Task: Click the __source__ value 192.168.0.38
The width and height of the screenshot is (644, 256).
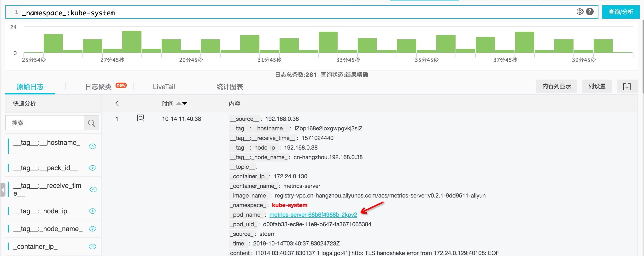Action: (282, 119)
